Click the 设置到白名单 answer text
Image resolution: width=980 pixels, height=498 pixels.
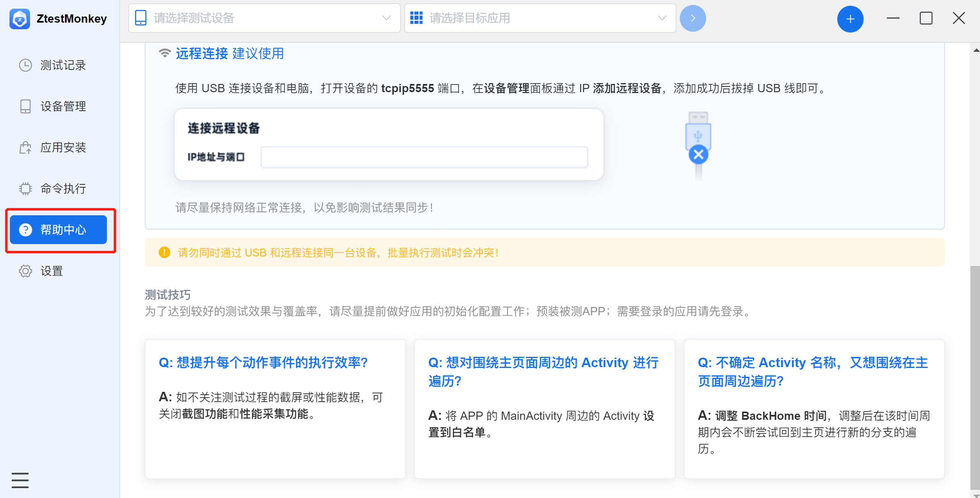pos(541,424)
